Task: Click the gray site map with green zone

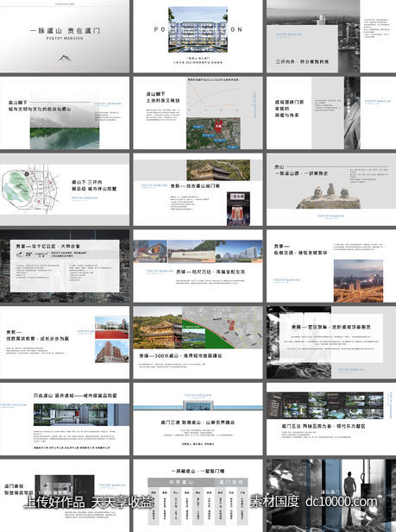Action: 223,328
